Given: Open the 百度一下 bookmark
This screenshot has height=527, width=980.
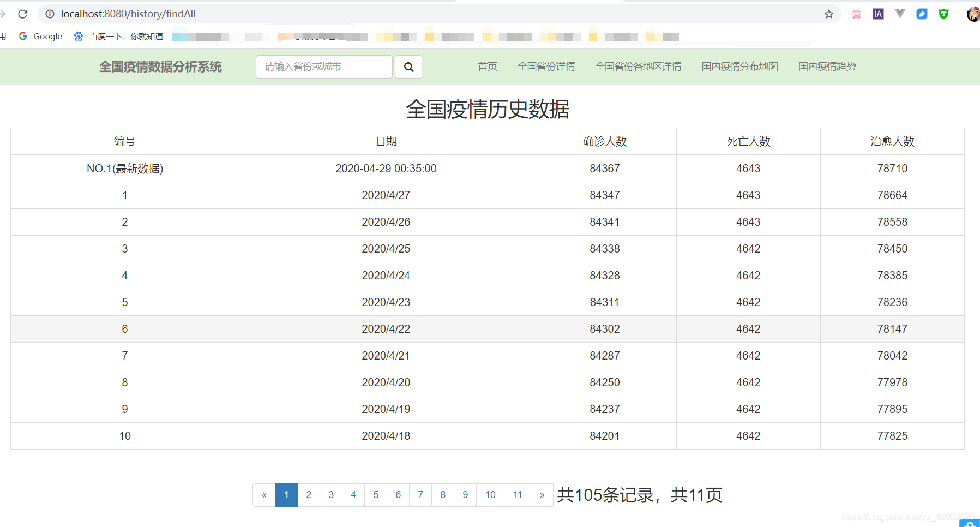Looking at the screenshot, I should [118, 36].
